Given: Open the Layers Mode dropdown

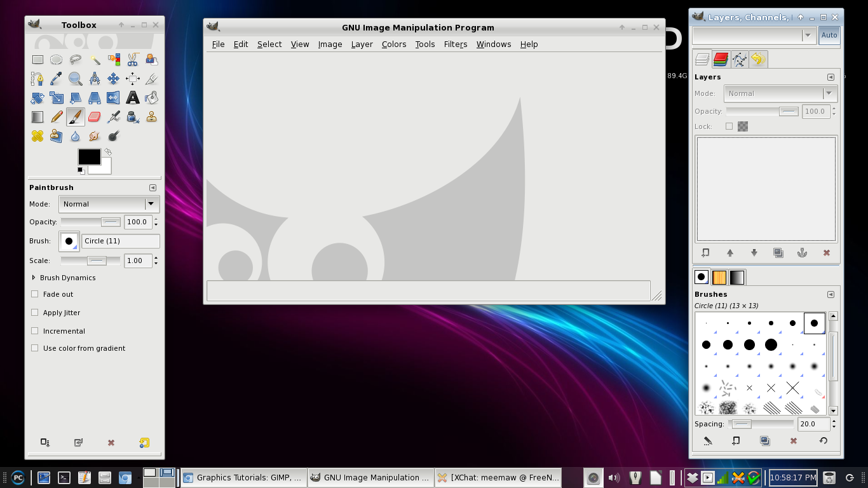Looking at the screenshot, I should pos(780,93).
